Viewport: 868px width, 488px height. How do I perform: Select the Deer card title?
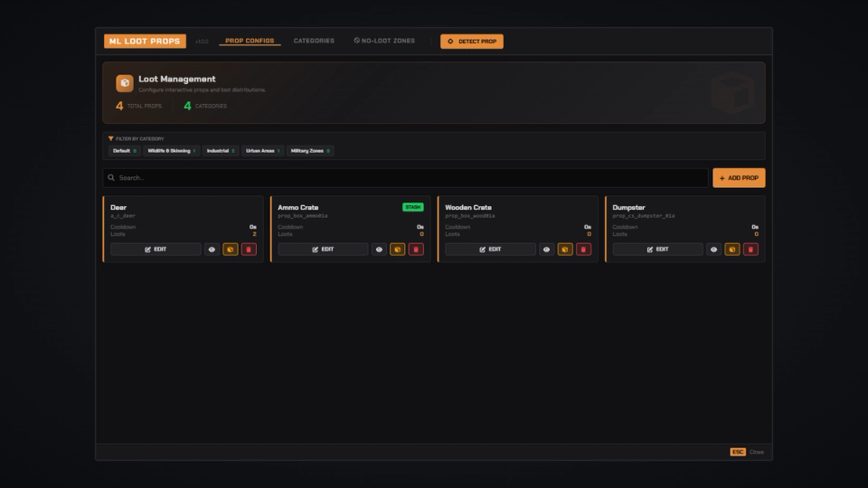[x=118, y=208]
